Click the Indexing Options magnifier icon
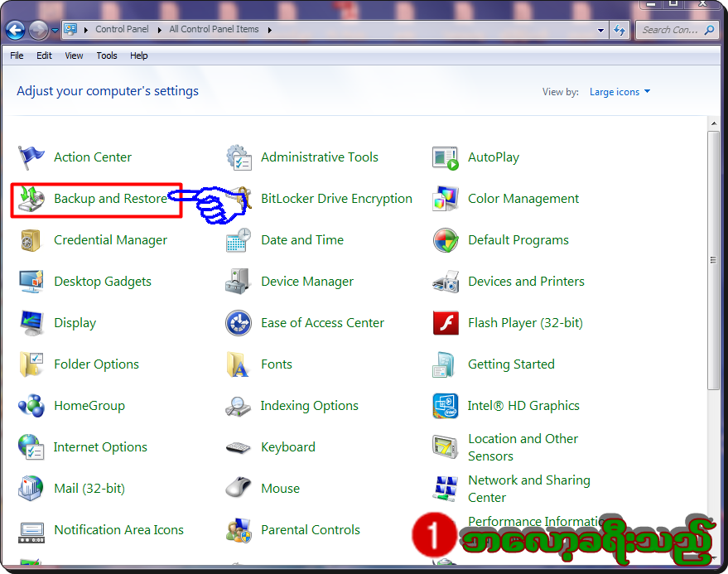 239,407
